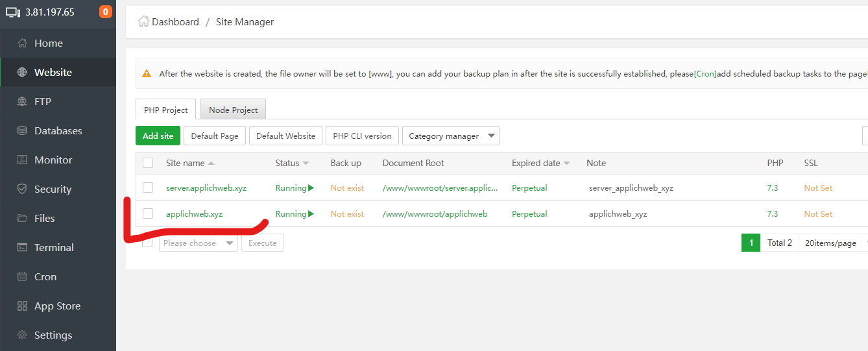
Task: Open the server.applichweb.xyz site link
Action: click(x=206, y=188)
